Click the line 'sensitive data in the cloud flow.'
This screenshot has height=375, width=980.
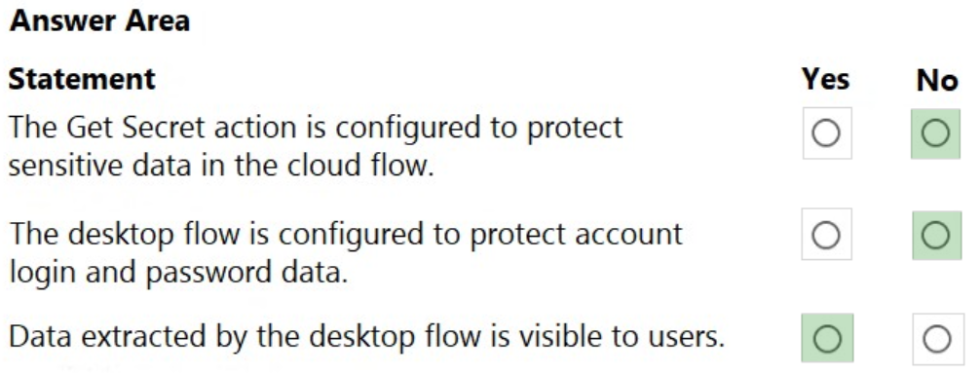[221, 166]
